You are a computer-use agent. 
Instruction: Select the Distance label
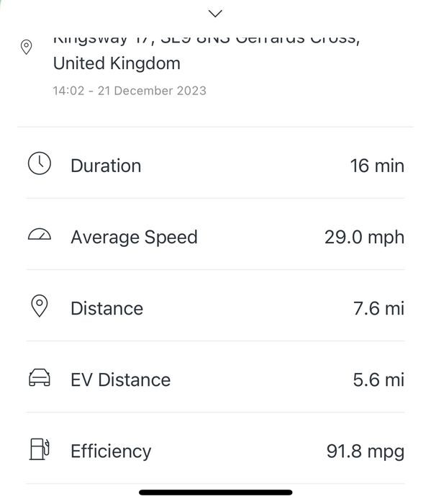coord(107,309)
